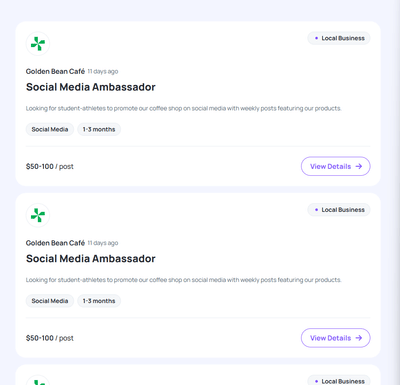Click Golden Bean Café name in first card

tap(55, 71)
